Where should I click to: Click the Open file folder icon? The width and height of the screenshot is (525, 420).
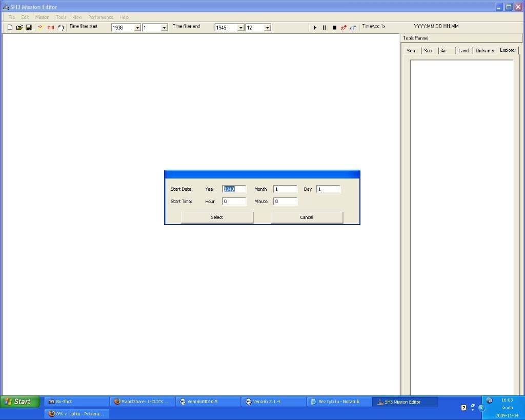tap(19, 28)
